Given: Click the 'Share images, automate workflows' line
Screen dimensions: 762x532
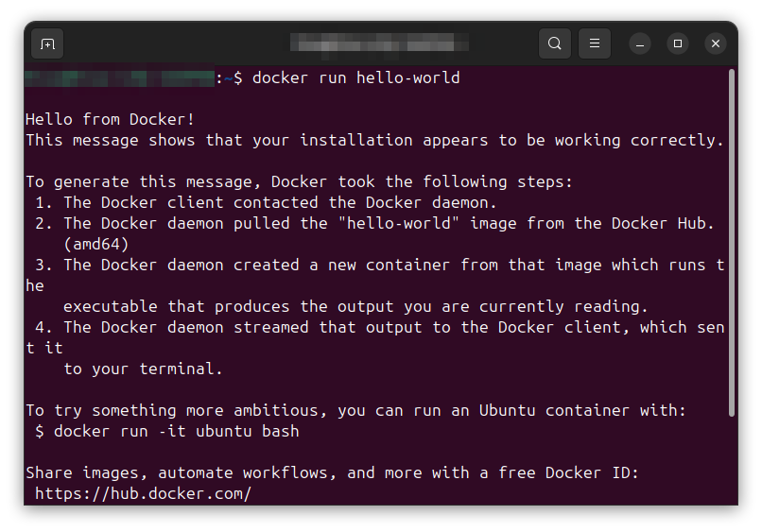Looking at the screenshot, I should 332,472.
